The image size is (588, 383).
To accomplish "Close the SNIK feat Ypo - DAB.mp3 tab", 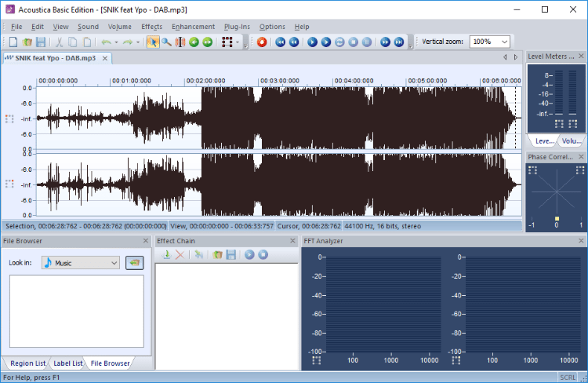I will click(x=105, y=58).
